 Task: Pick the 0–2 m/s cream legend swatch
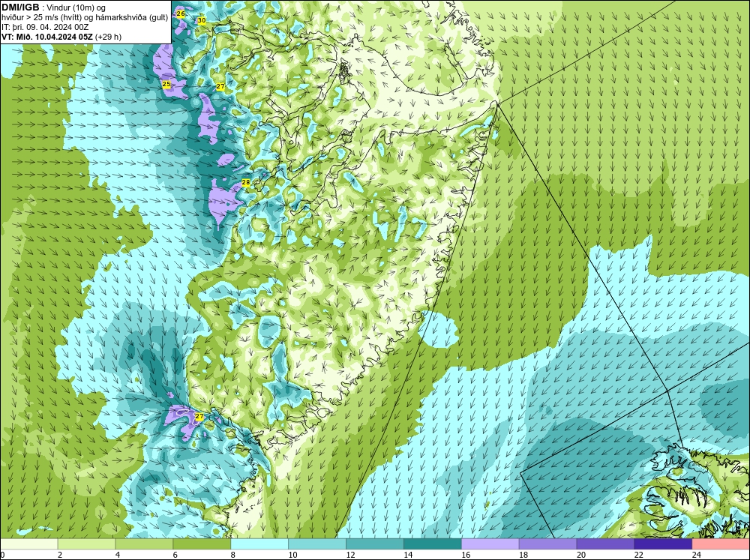(28, 544)
